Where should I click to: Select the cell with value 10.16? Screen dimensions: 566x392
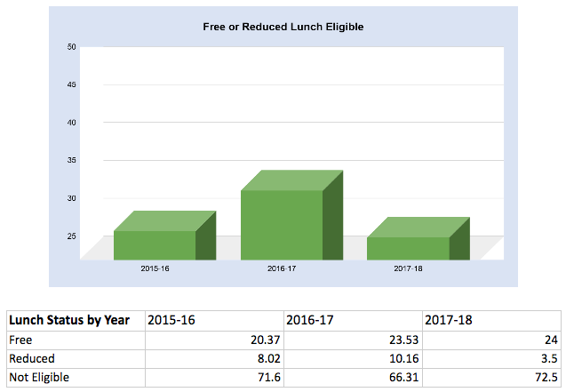(x=353, y=359)
